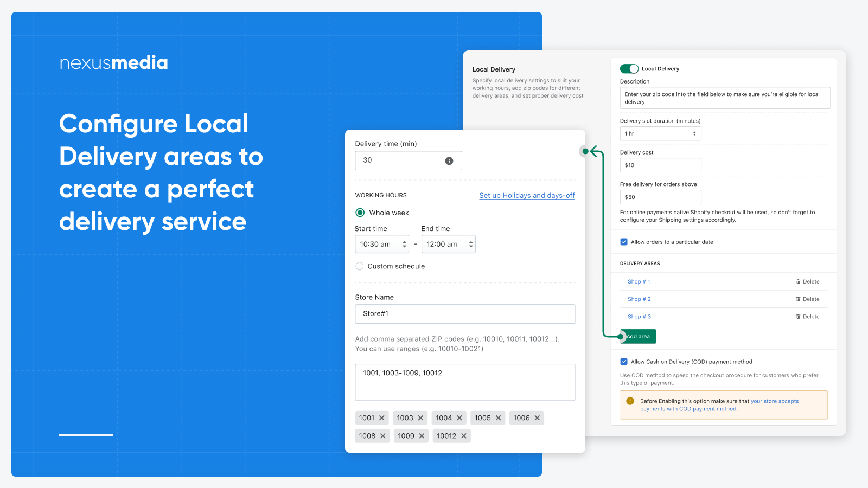Click the ZIP codes text area
Screen dimensions: 868x488
[x=465, y=382]
